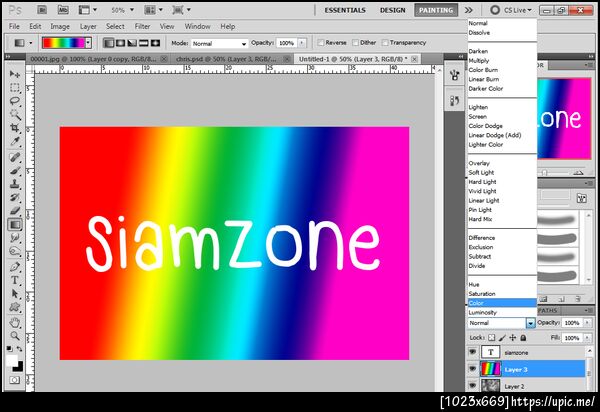Enable the Dither checkbox
Image resolution: width=600 pixels, height=412 pixels.
pos(355,43)
